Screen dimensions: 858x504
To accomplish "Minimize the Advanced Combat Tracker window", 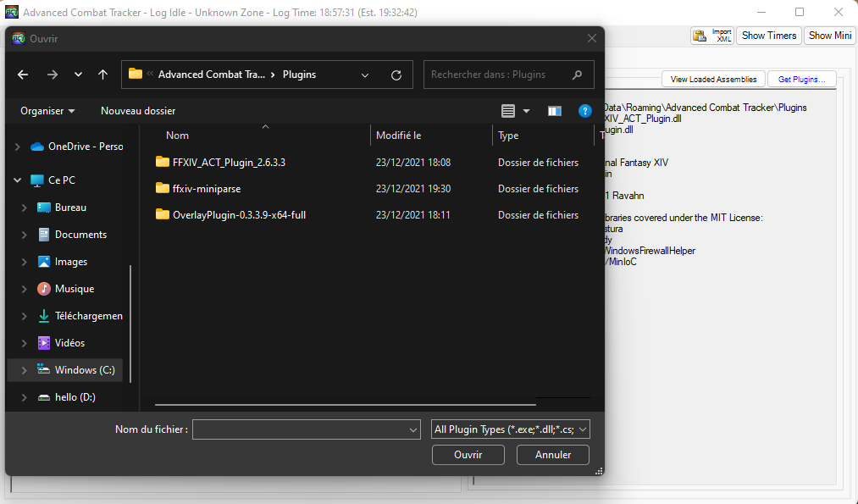I will coord(761,12).
